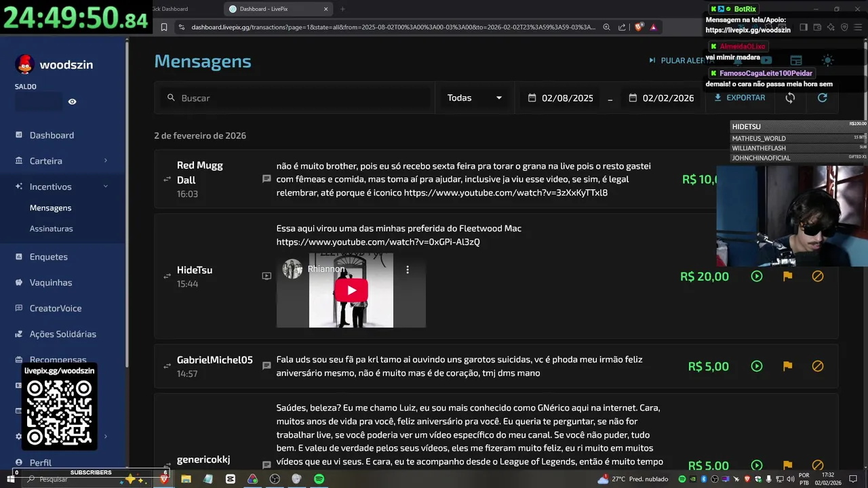Click the Incentivos sparkle icon

tap(19, 186)
